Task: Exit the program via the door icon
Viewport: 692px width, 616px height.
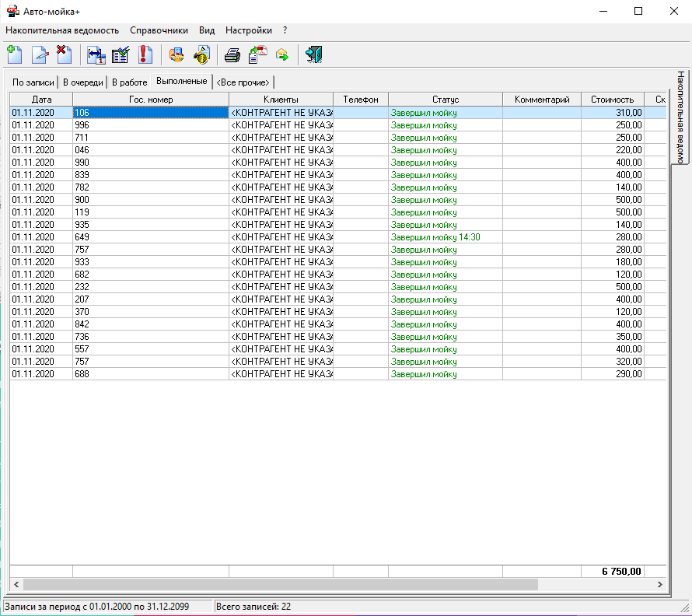Action: tap(314, 54)
